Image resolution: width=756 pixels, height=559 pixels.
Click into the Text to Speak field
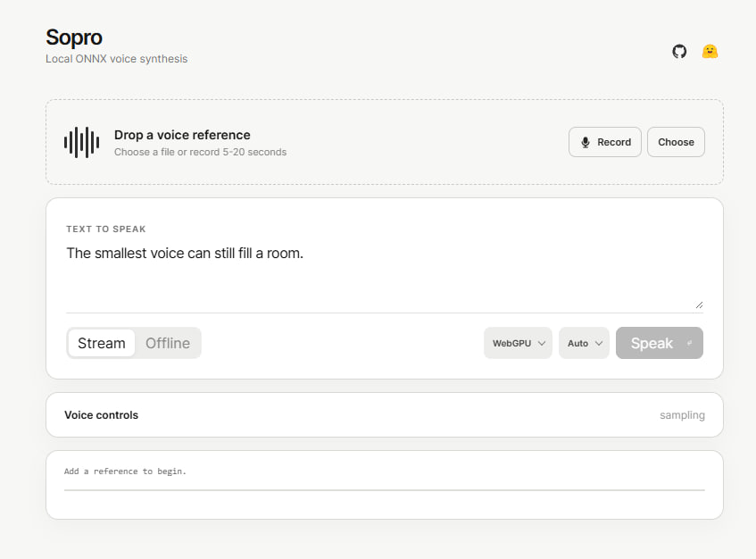click(385, 277)
